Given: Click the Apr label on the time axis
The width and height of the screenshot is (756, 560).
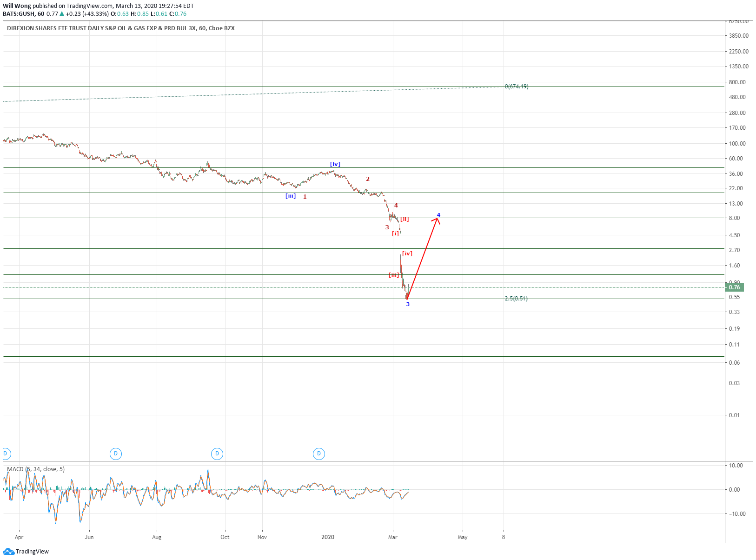Looking at the screenshot, I should pyautogui.click(x=19, y=537).
